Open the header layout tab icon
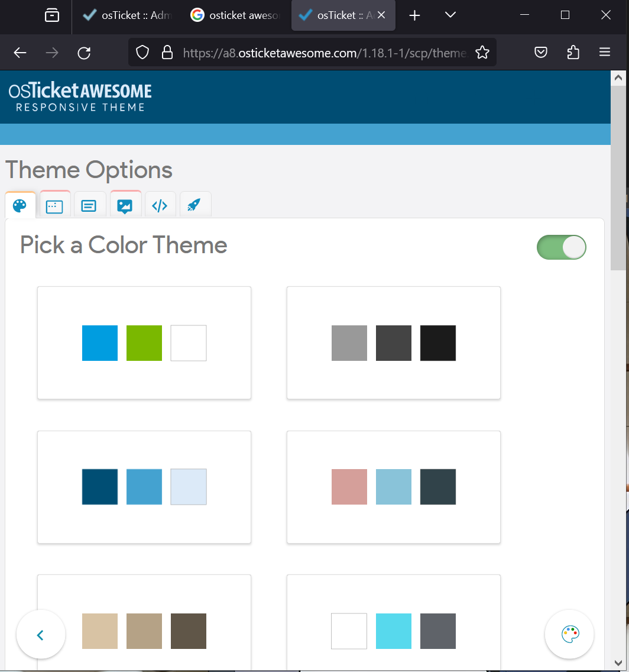The height and width of the screenshot is (672, 629). click(54, 205)
